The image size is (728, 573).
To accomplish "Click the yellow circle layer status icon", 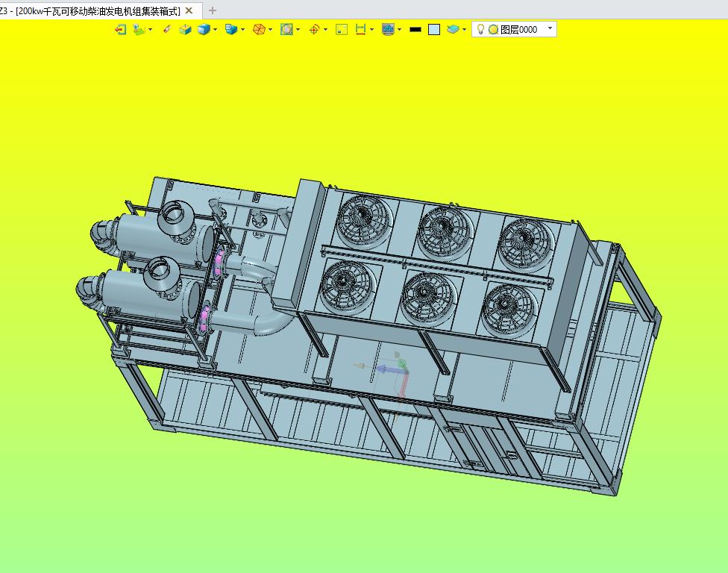I will [494, 30].
